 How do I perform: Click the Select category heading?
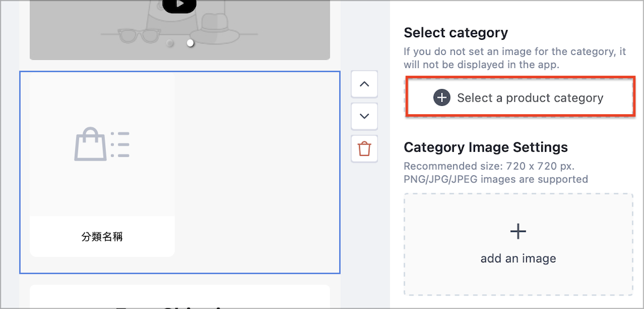coord(456,33)
